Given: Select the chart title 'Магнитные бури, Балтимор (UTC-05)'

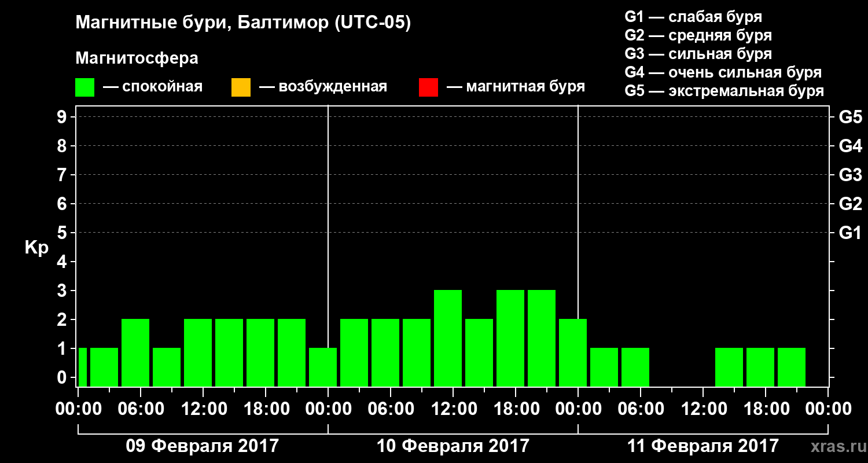Looking at the screenshot, I should pyautogui.click(x=243, y=24).
